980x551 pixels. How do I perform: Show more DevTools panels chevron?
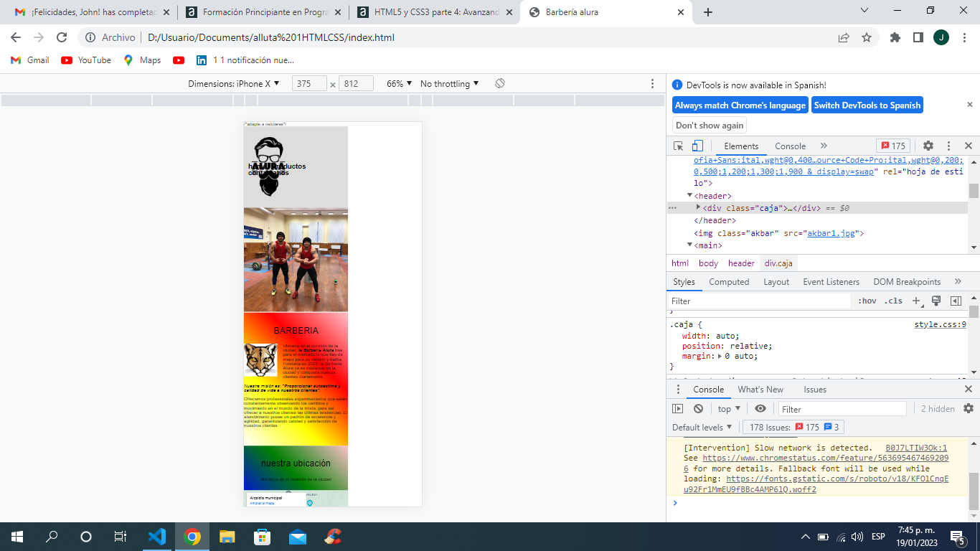[824, 146]
